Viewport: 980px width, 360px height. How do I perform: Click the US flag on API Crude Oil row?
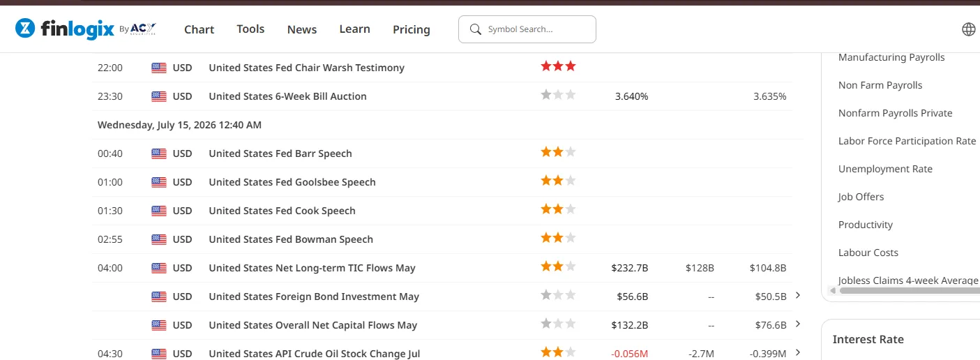(x=159, y=354)
